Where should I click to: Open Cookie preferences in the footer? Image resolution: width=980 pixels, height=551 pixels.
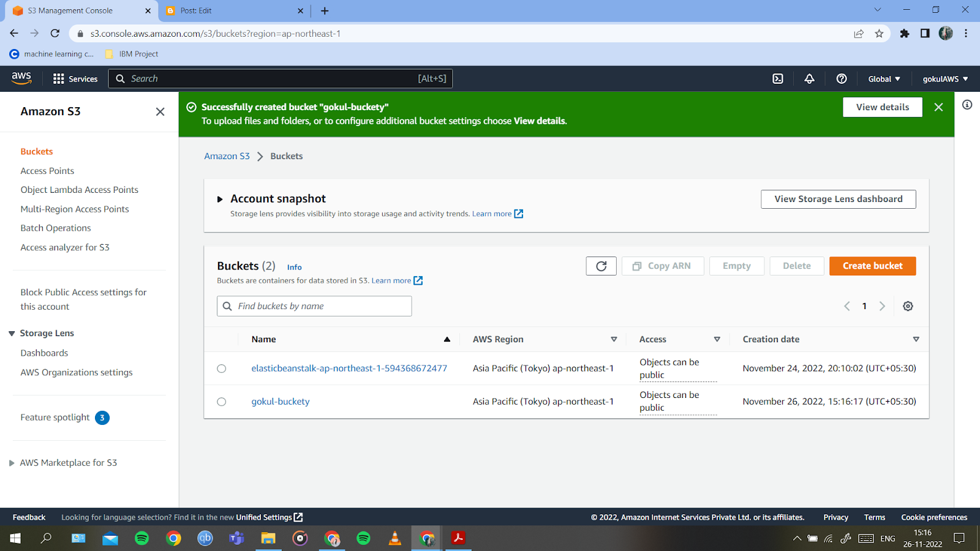934,517
